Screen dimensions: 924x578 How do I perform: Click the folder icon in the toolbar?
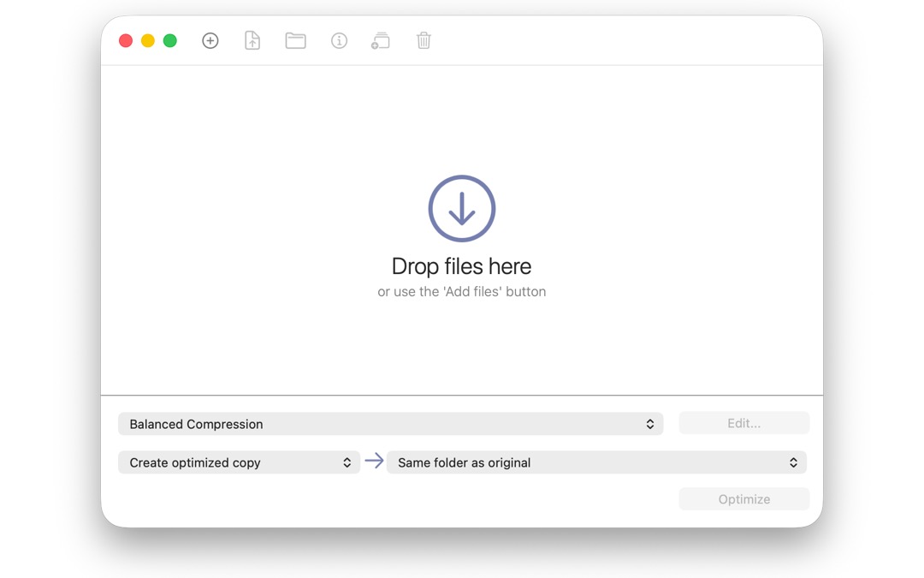click(296, 41)
